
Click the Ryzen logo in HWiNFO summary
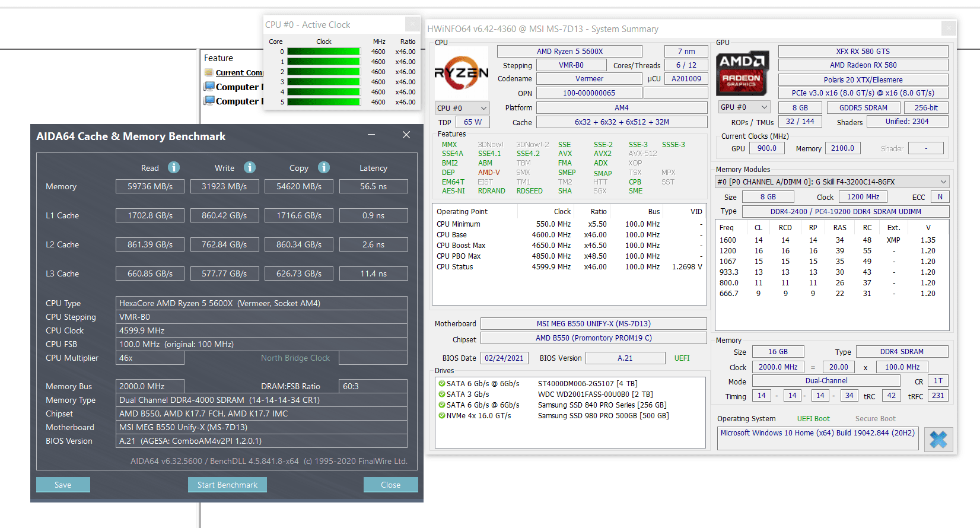coord(462,73)
